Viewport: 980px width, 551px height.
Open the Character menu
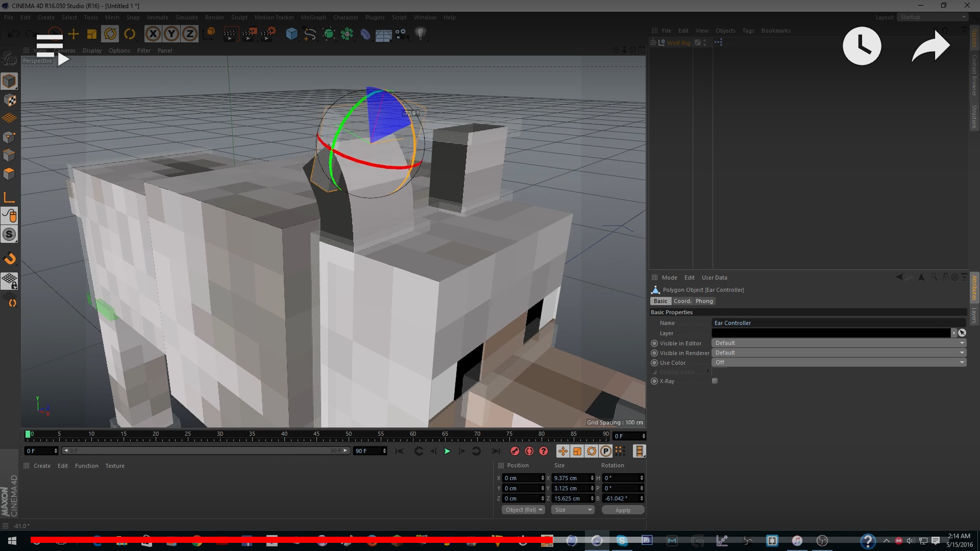(346, 17)
